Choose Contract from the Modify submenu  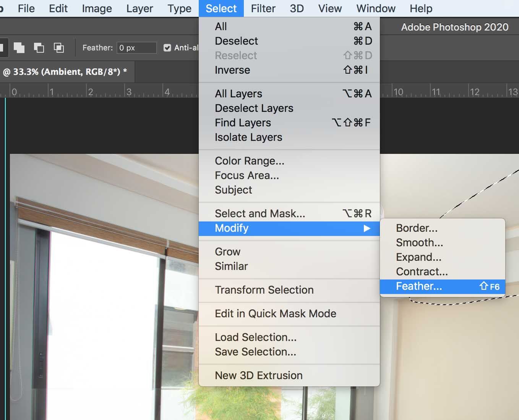[x=421, y=271]
